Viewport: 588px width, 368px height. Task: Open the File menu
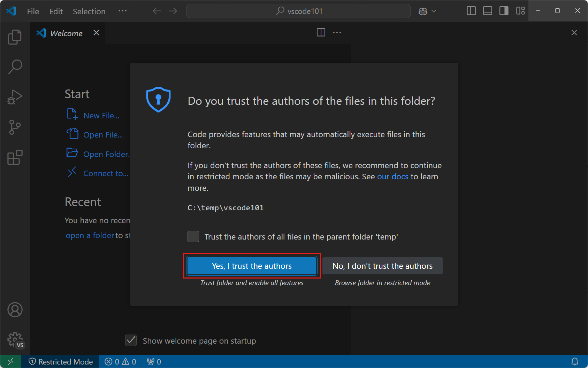(32, 11)
